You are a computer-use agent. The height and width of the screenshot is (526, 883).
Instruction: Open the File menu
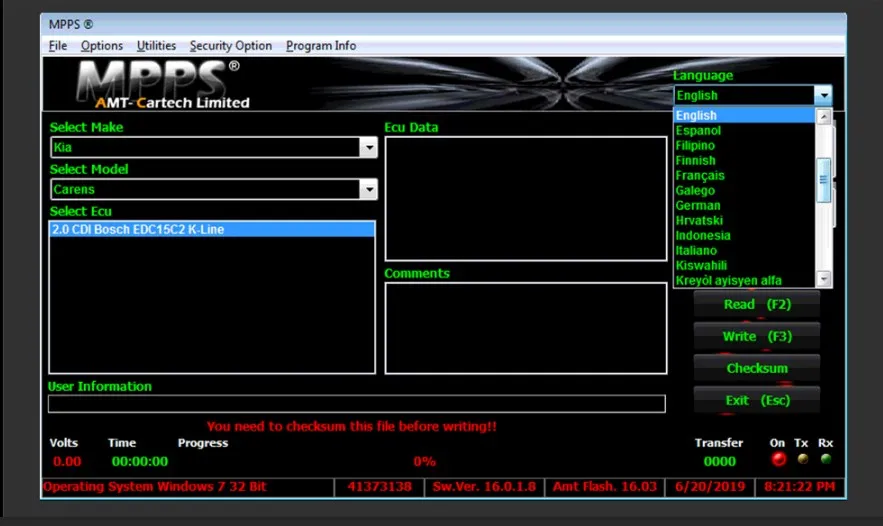pos(57,46)
